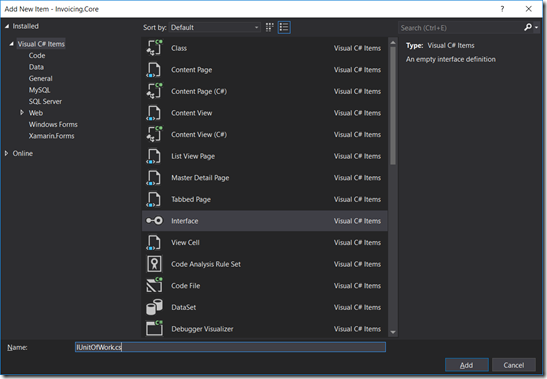Collapse the Installed section
Screen dimensions: 547x379
click(x=7, y=26)
